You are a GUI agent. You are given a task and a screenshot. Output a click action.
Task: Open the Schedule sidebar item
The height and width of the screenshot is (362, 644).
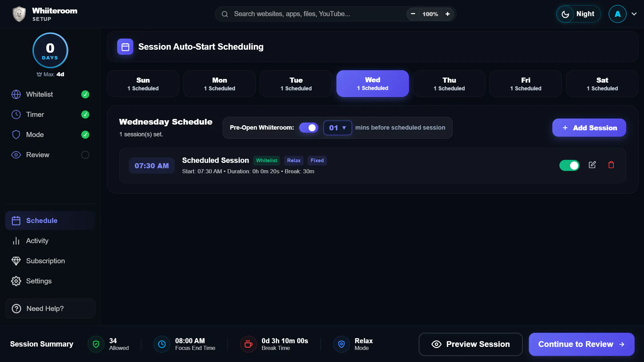click(x=50, y=221)
